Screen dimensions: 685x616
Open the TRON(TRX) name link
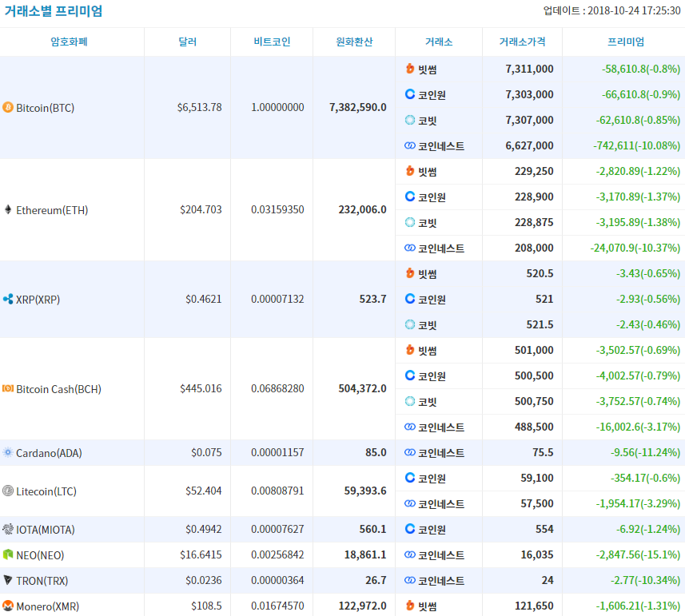pyautogui.click(x=42, y=581)
